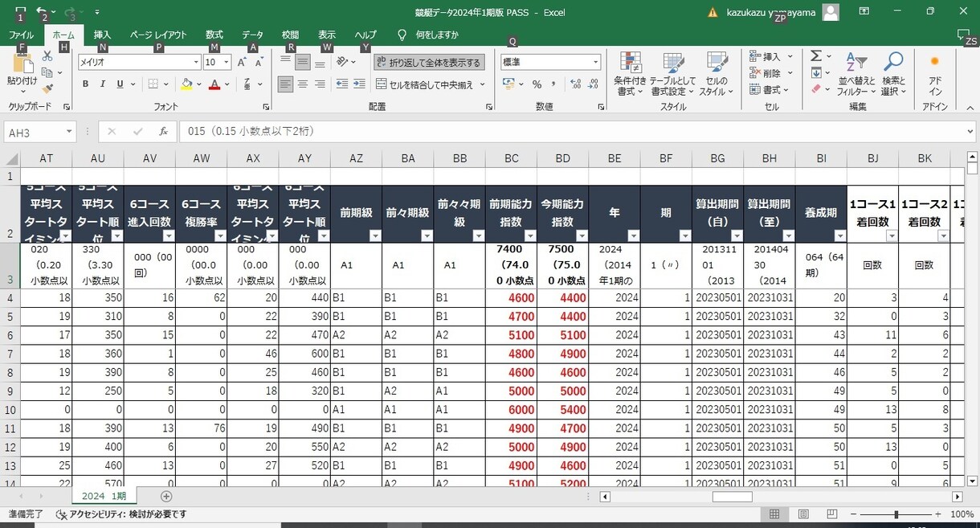Screen dimensions: 980x528
Task: Apply percent style with % icon
Action: [537, 84]
